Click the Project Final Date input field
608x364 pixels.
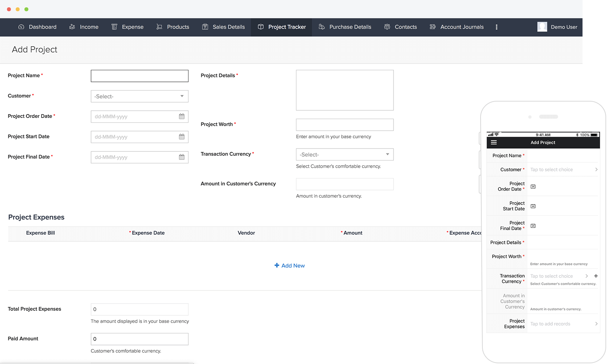click(x=139, y=157)
